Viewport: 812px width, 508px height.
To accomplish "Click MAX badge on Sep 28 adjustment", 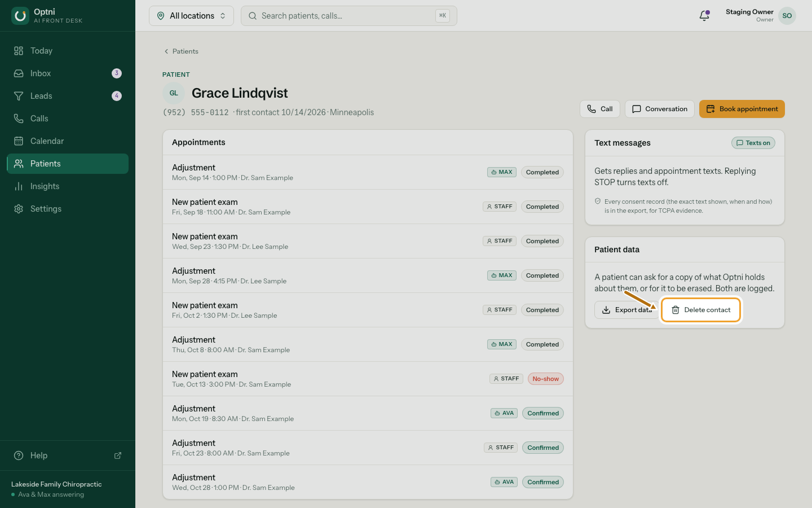I will (x=502, y=275).
